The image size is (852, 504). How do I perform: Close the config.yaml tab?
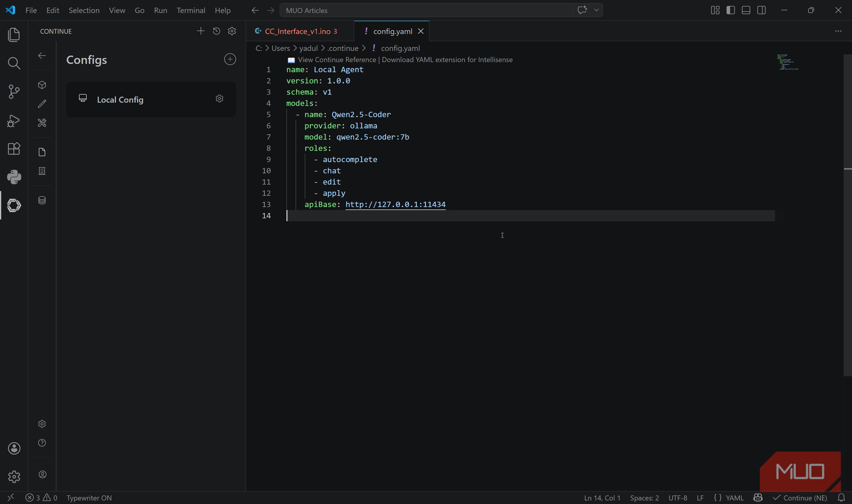pyautogui.click(x=421, y=31)
